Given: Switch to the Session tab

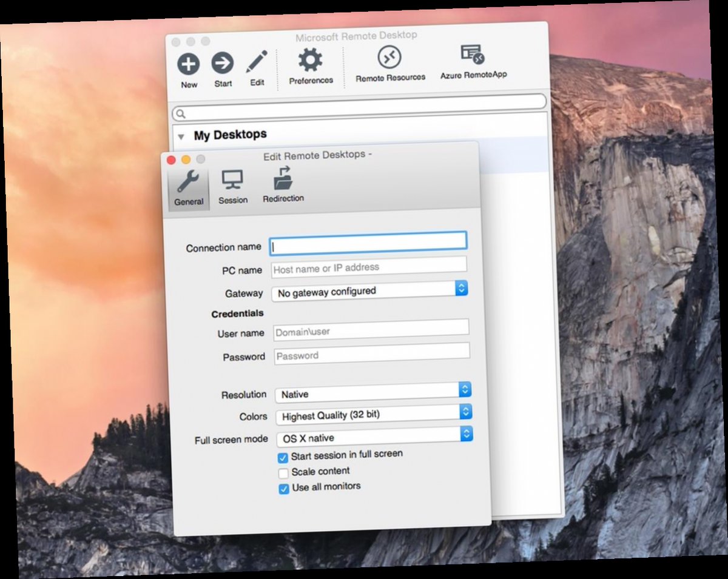Looking at the screenshot, I should [x=233, y=187].
